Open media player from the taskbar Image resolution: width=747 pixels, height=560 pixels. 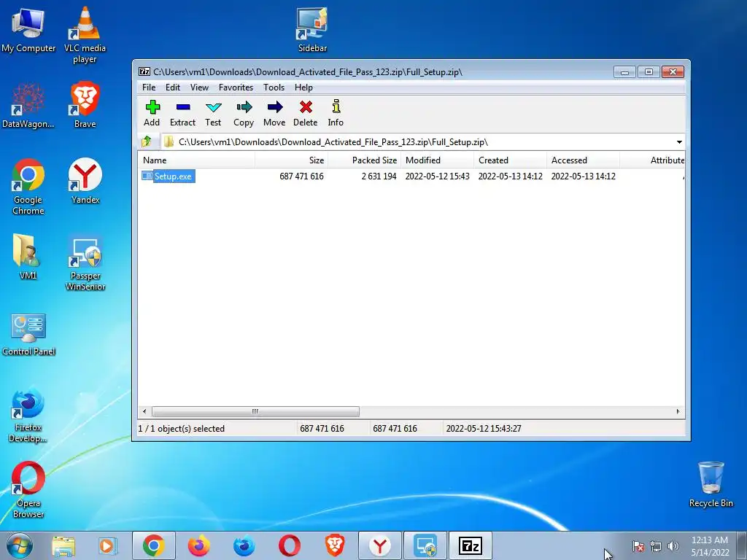pos(108,545)
